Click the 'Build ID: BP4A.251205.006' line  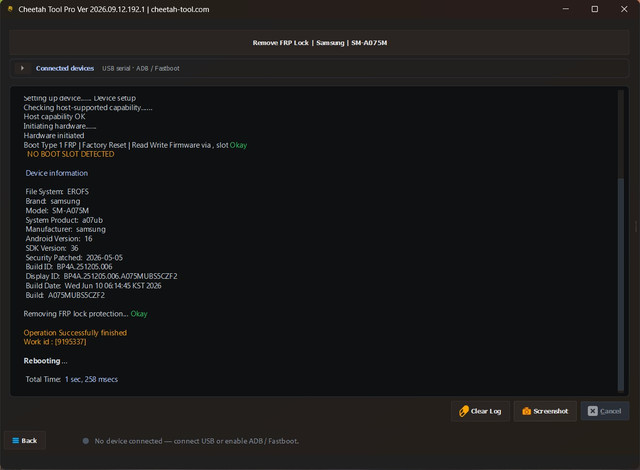click(x=69, y=267)
